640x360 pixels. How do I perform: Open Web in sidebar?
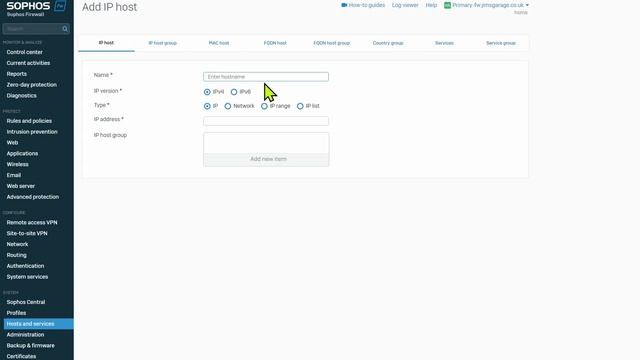click(x=12, y=143)
